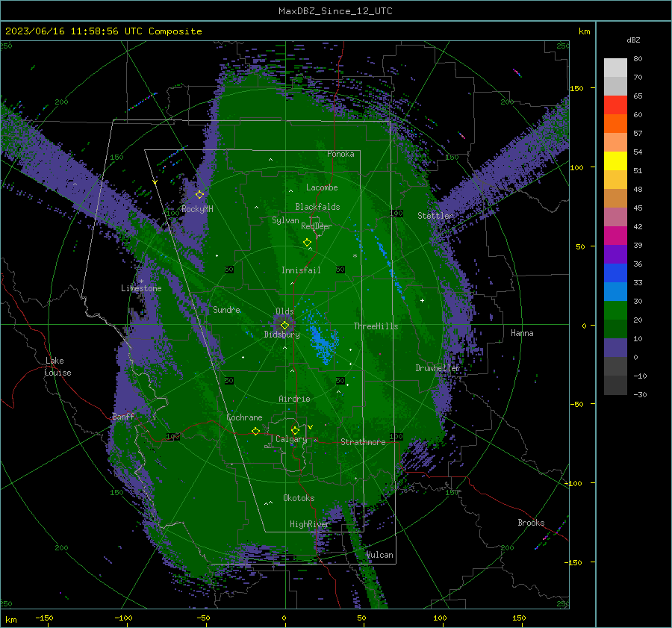Viewport: 672px width, 628px height.
Task: Click the bright yellow swatch in dBZ legend
Action: [615, 161]
